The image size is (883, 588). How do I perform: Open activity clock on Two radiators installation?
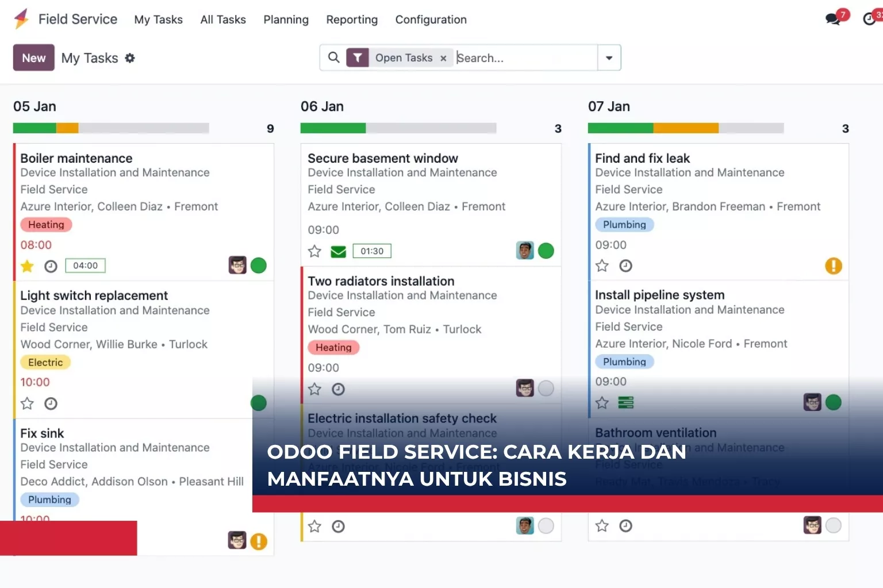[339, 389]
